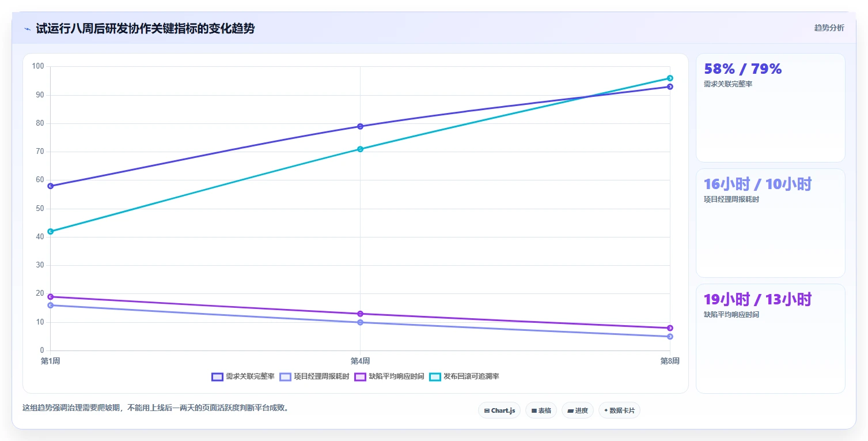Click 缺陷平均响应时间 data point at 第4周
Image resolution: width=868 pixels, height=441 pixels.
[x=360, y=314]
